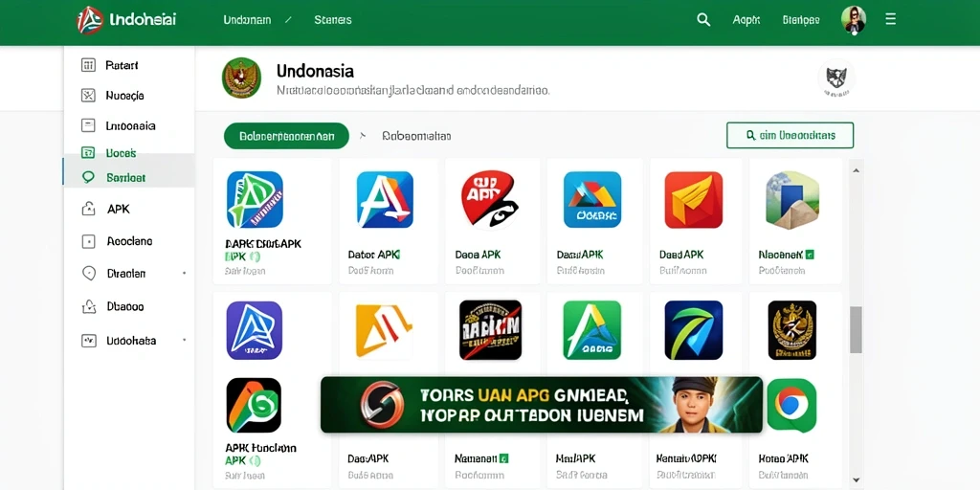The width and height of the screenshot is (980, 490).
Task: Click the Lntooaiia sidebar icon
Action: coord(88,125)
